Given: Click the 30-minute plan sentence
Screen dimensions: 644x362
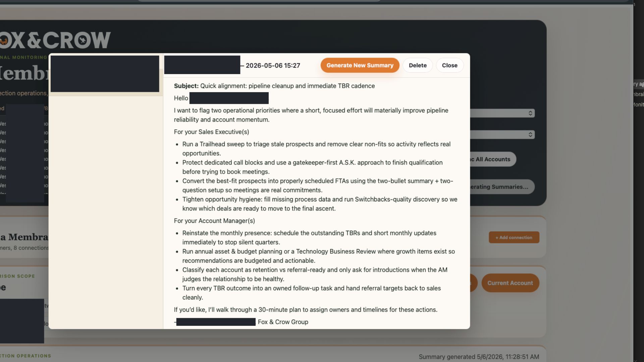Looking at the screenshot, I should click(x=306, y=310).
